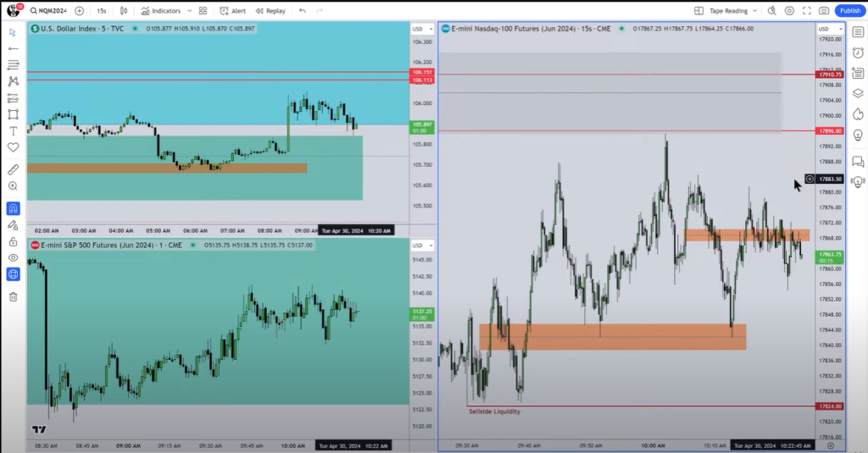Toggle lock all drawings
The height and width of the screenshot is (453, 868).
click(x=13, y=241)
